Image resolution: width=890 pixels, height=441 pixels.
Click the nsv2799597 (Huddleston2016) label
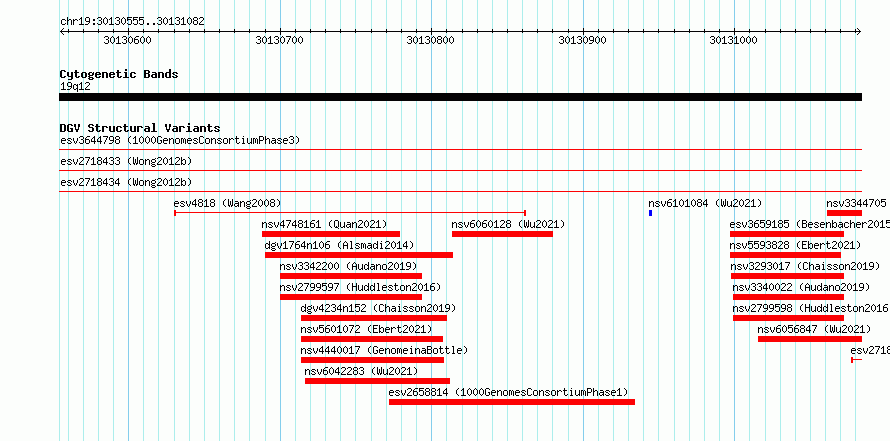tap(360, 287)
